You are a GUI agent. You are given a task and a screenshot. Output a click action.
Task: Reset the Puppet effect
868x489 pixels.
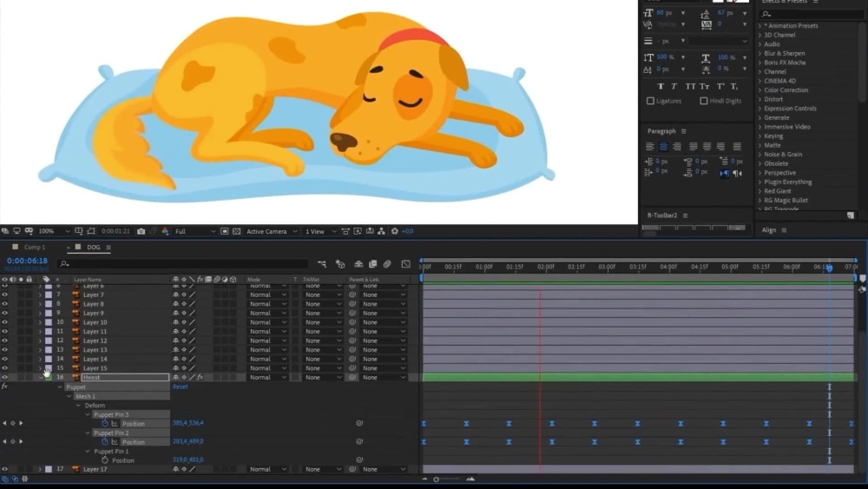[180, 387]
